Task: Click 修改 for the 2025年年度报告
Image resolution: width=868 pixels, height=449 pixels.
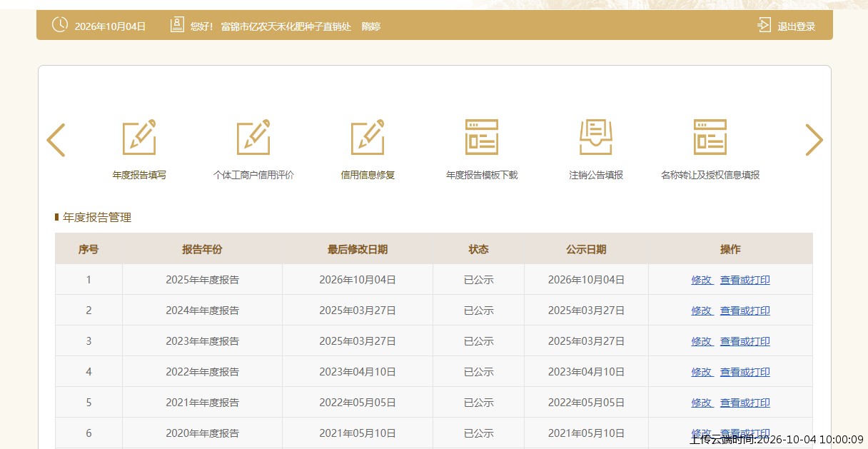Action: (x=702, y=280)
